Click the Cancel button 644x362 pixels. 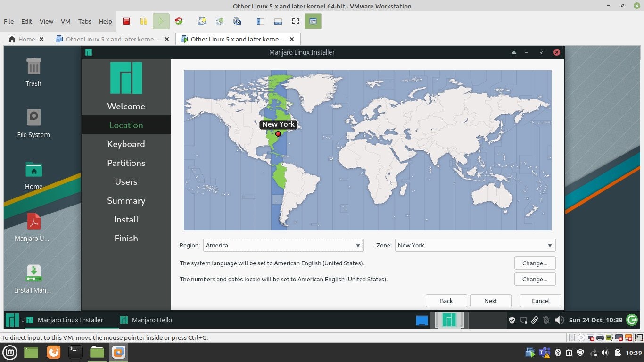tap(541, 301)
